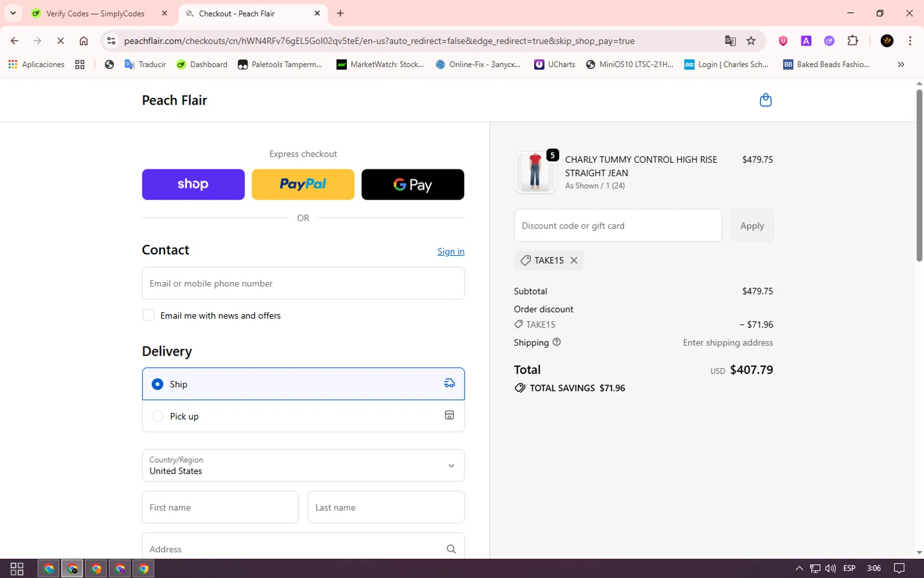Open the UCharts bookmark
This screenshot has width=924, height=578.
554,64
